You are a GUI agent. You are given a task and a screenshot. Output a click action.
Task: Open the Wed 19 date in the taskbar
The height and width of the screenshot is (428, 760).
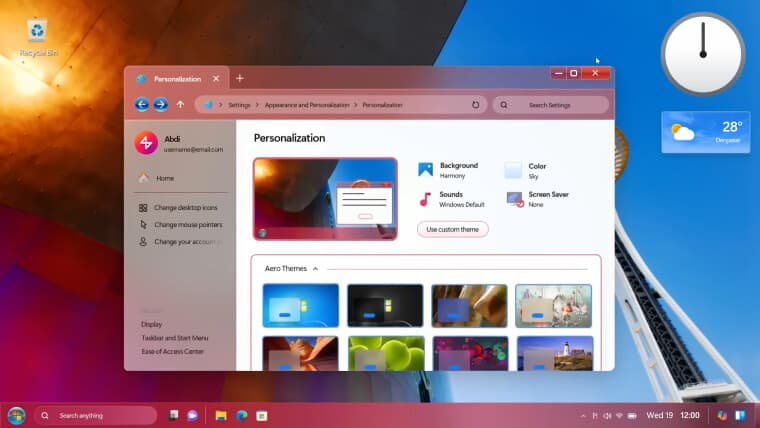[x=660, y=415]
